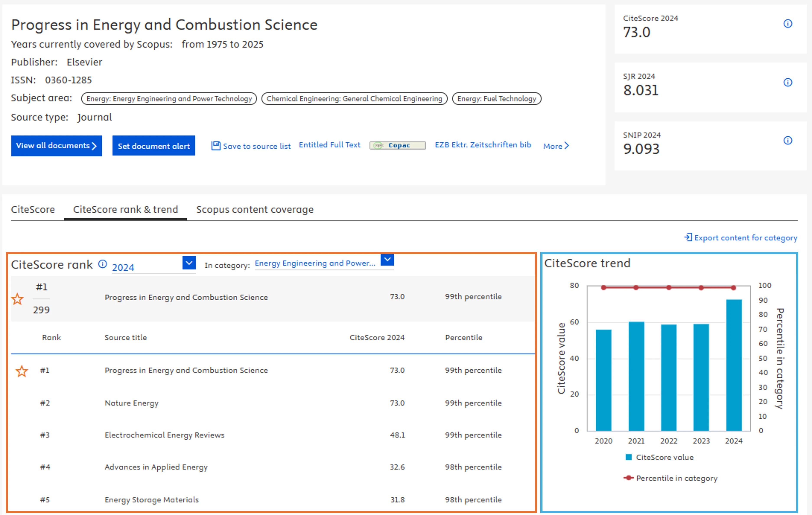Screen dimensions: 812x515
Task: Click the CiteScore 2024 column header
Action: [377, 337]
